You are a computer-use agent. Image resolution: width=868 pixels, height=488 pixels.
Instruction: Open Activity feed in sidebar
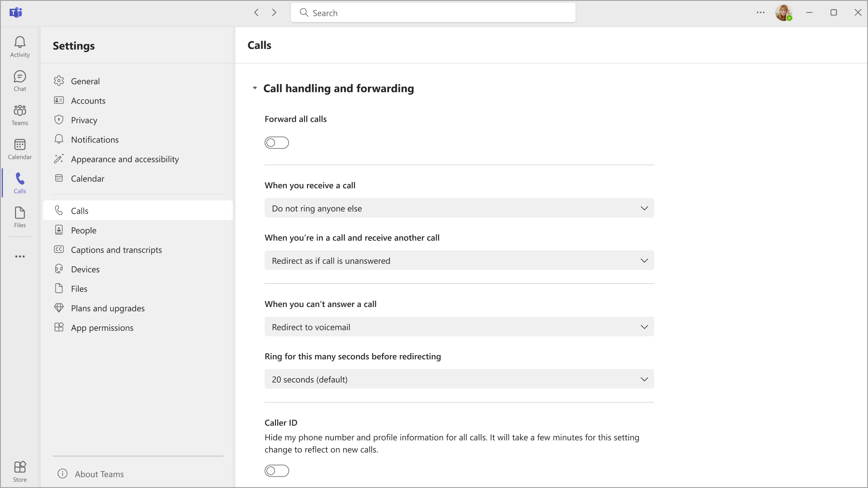click(x=20, y=47)
